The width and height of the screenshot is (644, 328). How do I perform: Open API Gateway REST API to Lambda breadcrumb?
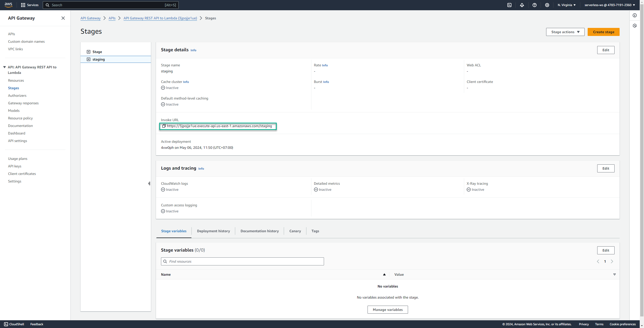click(160, 18)
